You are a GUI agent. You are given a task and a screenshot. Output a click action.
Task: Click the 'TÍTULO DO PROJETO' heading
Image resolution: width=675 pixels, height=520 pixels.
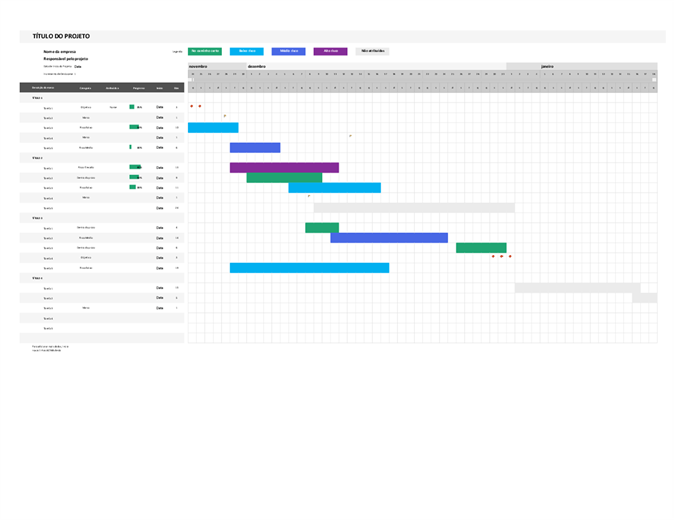(x=61, y=36)
